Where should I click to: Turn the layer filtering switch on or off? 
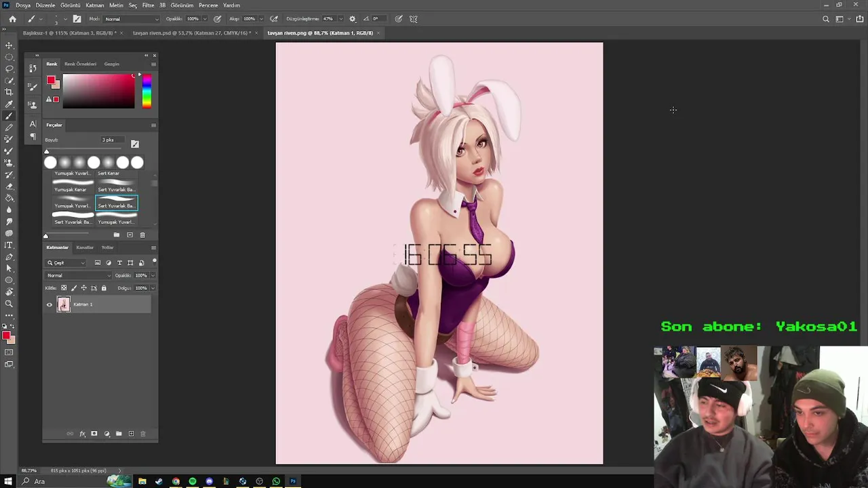pos(154,261)
